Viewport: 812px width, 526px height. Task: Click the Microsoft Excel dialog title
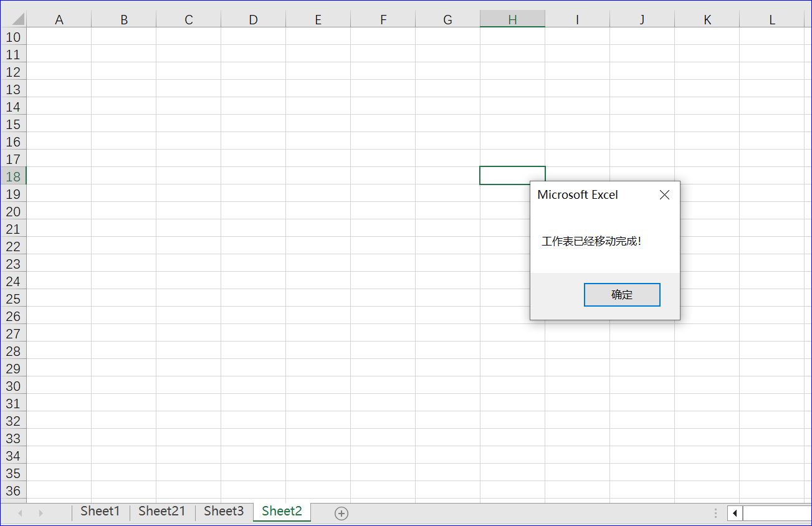578,194
